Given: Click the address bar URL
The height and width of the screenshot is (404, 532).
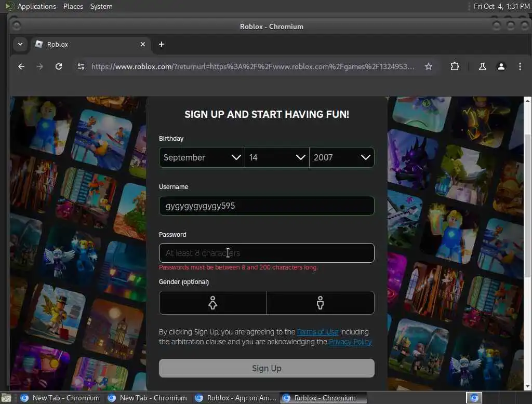Looking at the screenshot, I should point(253,66).
